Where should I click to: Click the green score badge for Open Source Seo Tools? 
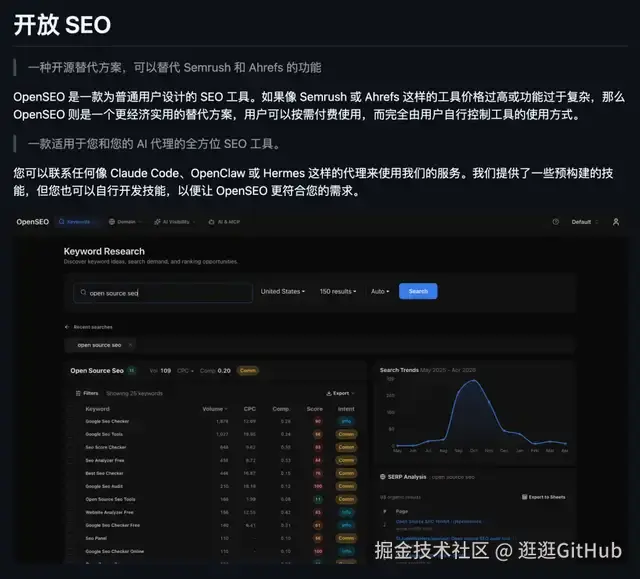click(x=318, y=499)
